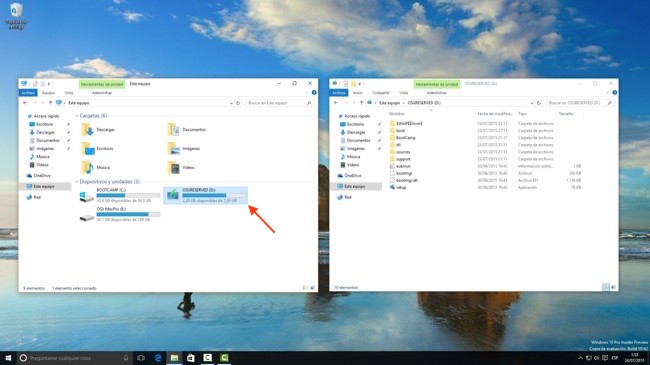The width and height of the screenshot is (650, 365).
Task: Select the OSXRESERVED (D:) drive
Action: tap(206, 195)
